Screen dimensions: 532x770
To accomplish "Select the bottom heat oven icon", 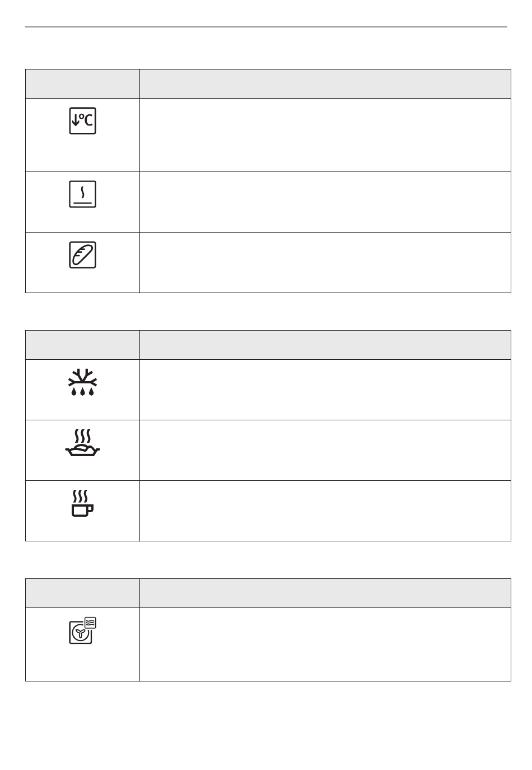I will (x=82, y=194).
